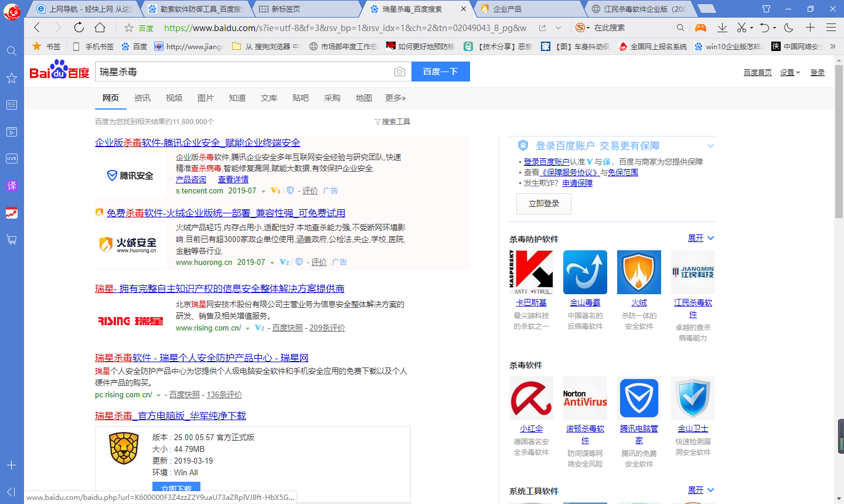The height and width of the screenshot is (504, 844).
Task: Open the 火绒 antivirus thumbnail
Action: point(639,273)
